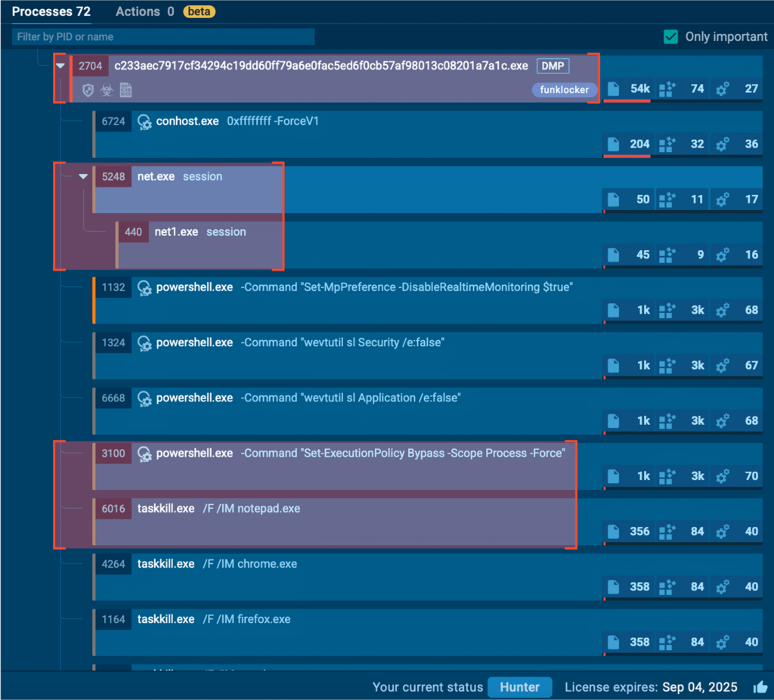Open modules count 27 for process 2704
This screenshot has width=774, height=700.
(x=737, y=89)
